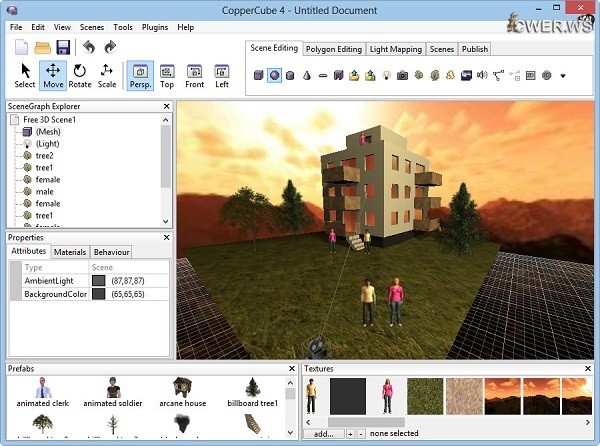Show the Materials tab in Properties
600x446 pixels.
(x=70, y=252)
